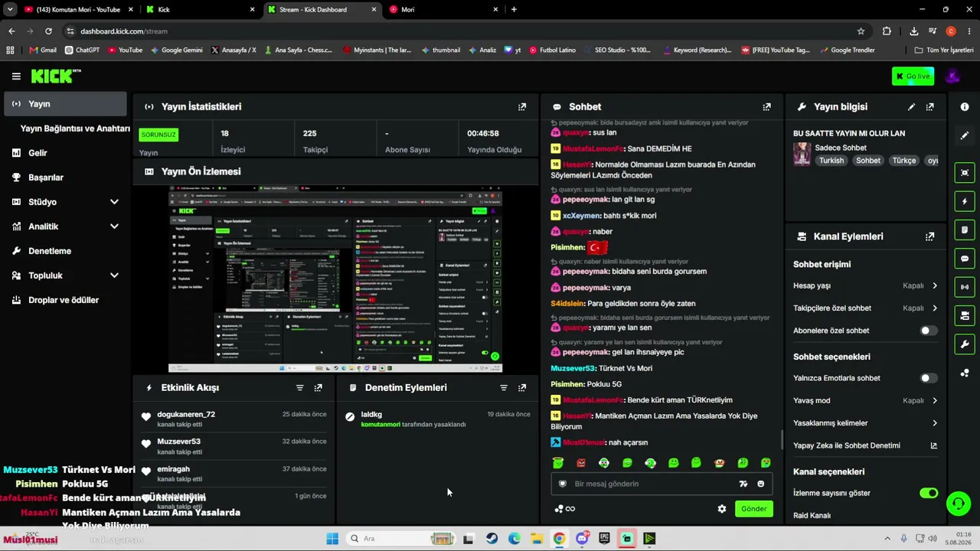980x551 pixels.
Task: Click Raid Kanalı option
Action: 812,516
